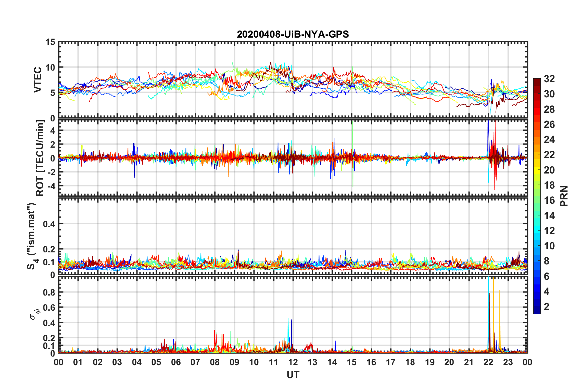The image size is (586, 392).
Task: Click the sigma-phi y-axis label
Action: click(35, 314)
